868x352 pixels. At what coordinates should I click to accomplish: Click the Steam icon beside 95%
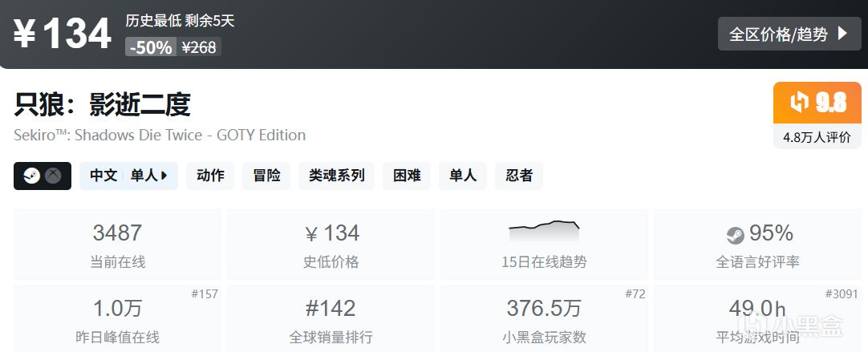[x=735, y=235]
